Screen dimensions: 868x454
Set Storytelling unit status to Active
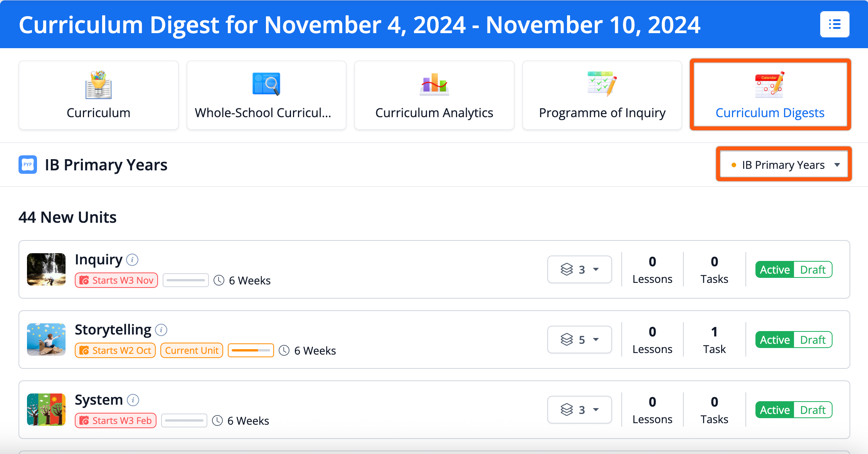pos(775,340)
